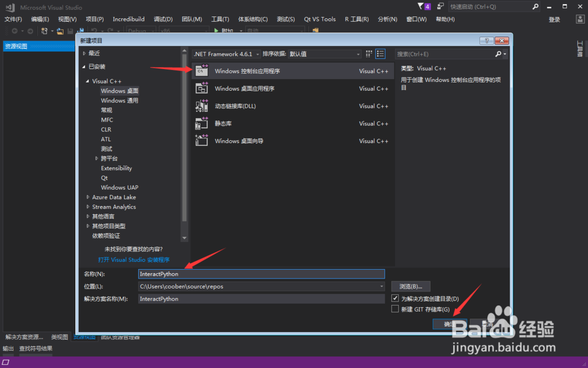Expand the 跨平台 tree node
588x368 pixels.
(96, 158)
